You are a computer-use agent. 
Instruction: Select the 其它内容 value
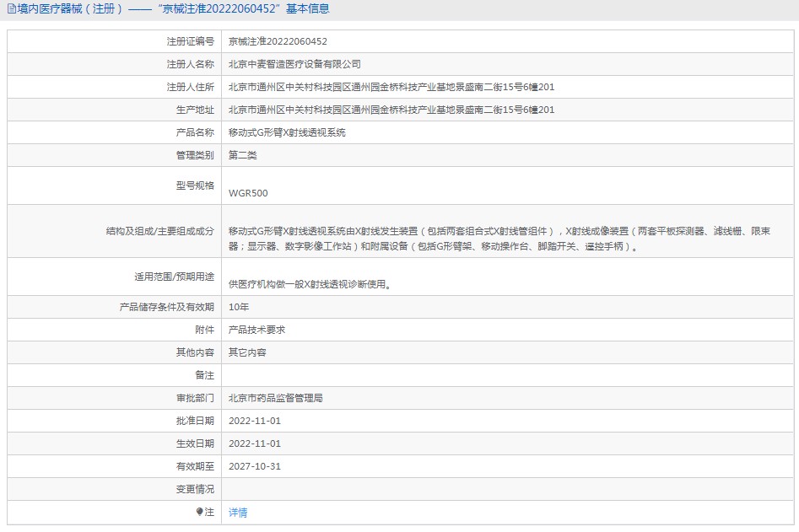[x=247, y=352]
